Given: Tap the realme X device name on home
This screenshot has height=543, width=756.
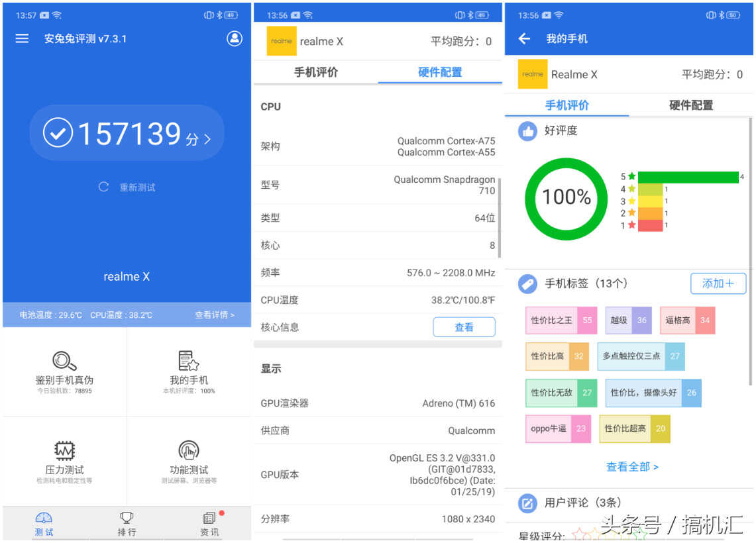Looking at the screenshot, I should point(127,277).
